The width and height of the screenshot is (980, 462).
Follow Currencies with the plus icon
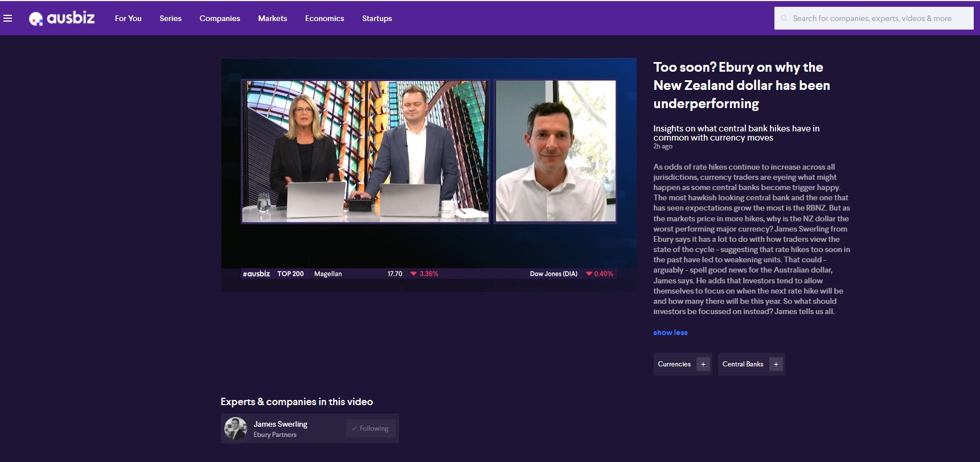tap(703, 364)
